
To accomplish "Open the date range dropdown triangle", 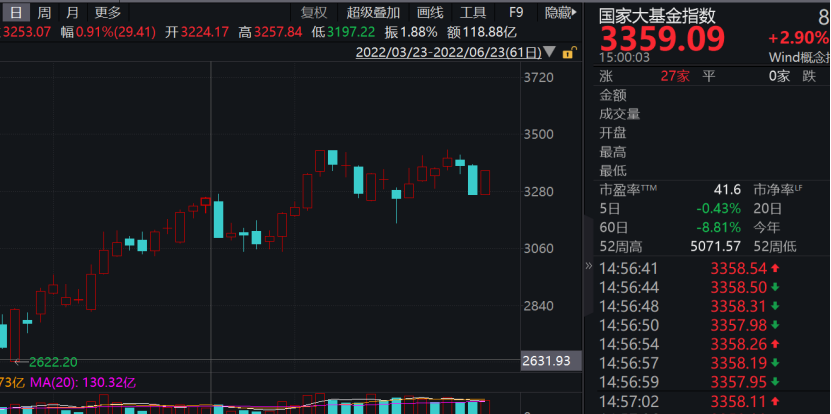I will coord(551,52).
